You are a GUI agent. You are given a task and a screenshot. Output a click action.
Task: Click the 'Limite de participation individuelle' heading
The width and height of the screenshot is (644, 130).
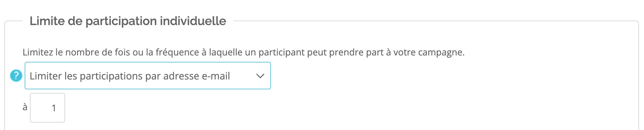(x=128, y=21)
